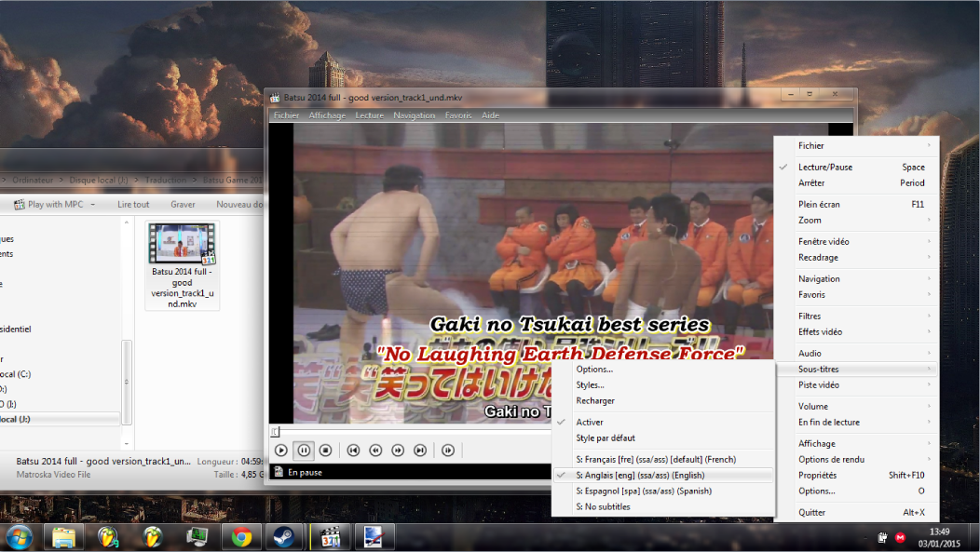The height and width of the screenshot is (552, 980).
Task: Click the Play button in player controls
Action: tap(281, 451)
